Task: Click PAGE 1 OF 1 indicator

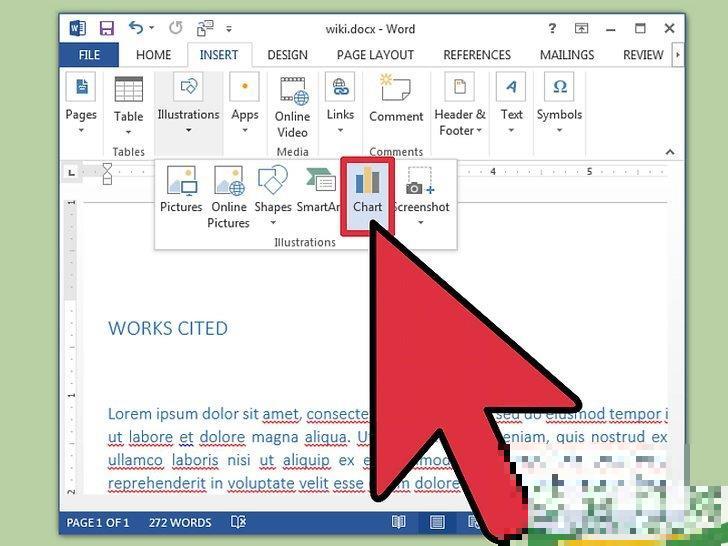Action: [x=98, y=522]
